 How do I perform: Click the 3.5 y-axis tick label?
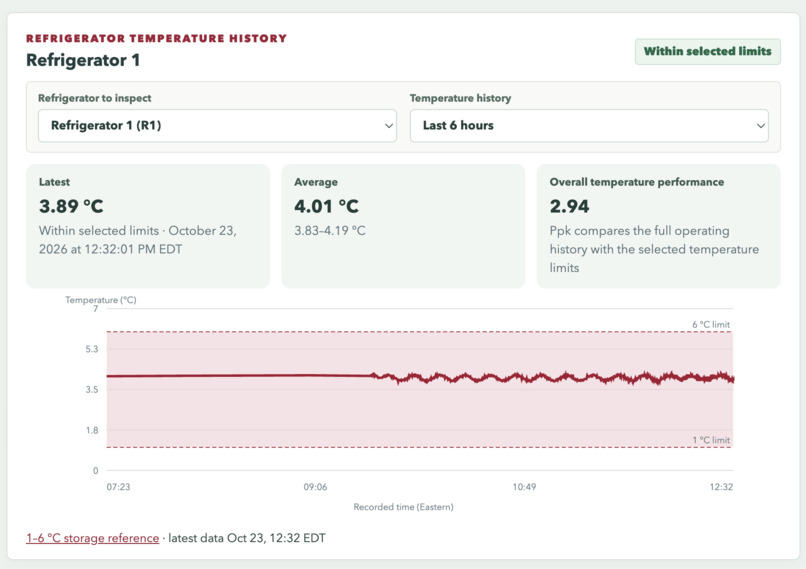click(x=91, y=390)
